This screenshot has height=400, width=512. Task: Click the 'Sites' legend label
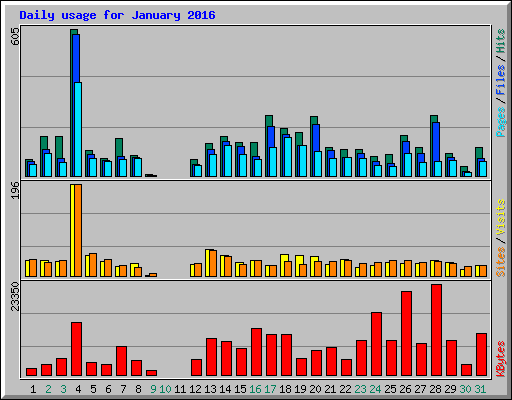[500, 262]
